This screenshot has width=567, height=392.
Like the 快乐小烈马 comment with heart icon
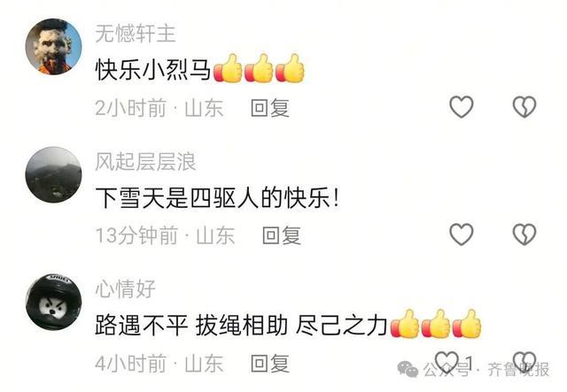point(461,107)
